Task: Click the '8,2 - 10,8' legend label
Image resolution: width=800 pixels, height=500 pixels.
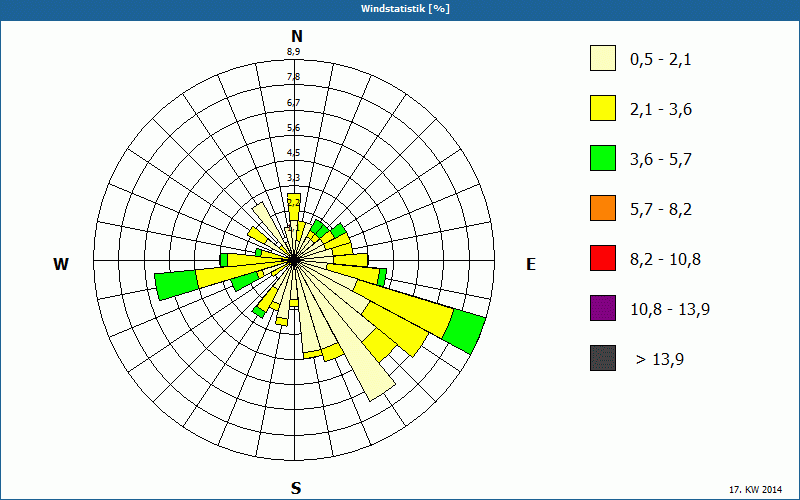Action: (666, 260)
